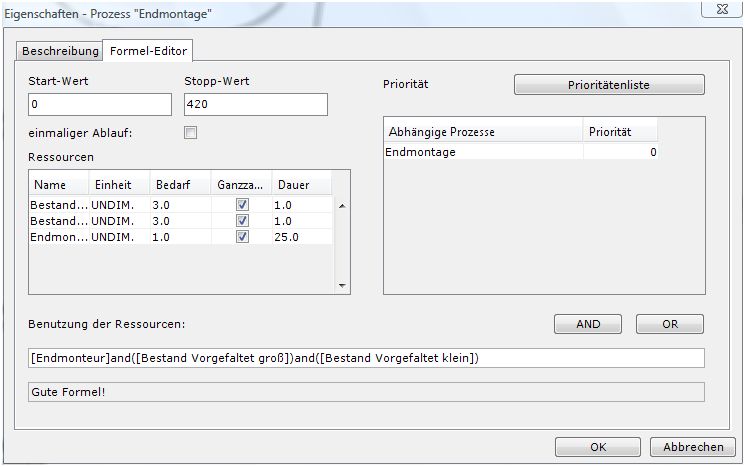This screenshot has height=467, width=745.
Task: Open the Prioritätenliste button
Action: tap(609, 85)
